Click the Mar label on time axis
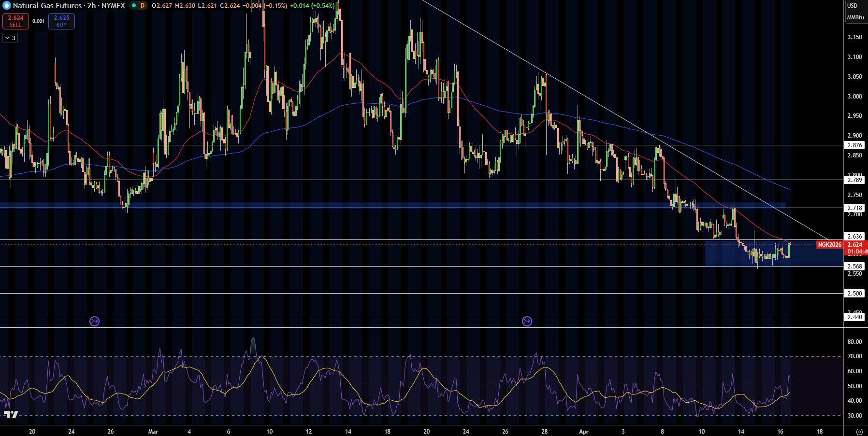 [x=153, y=432]
